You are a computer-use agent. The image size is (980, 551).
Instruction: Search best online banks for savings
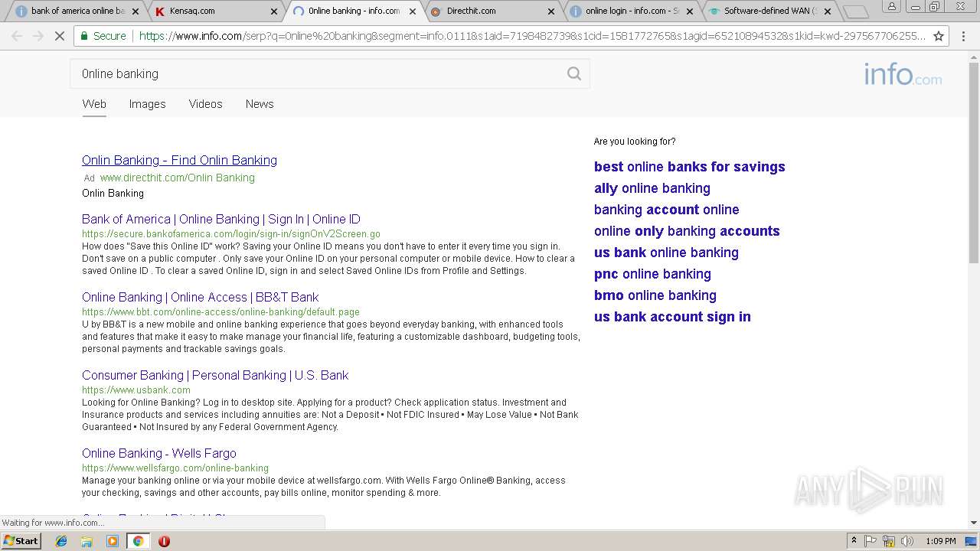point(689,167)
